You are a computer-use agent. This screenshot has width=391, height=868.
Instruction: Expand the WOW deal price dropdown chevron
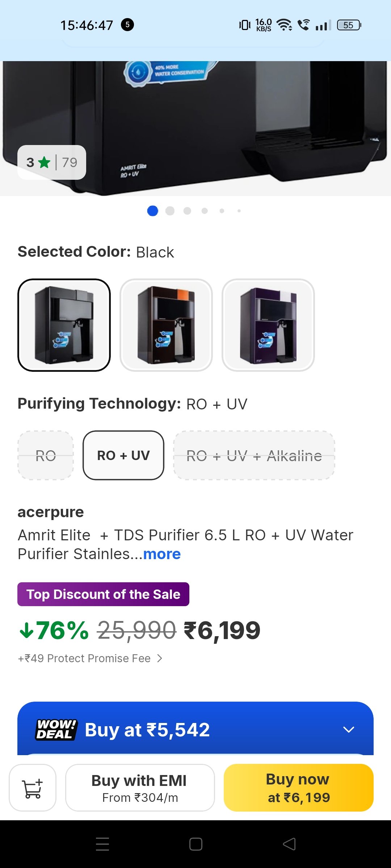(348, 729)
